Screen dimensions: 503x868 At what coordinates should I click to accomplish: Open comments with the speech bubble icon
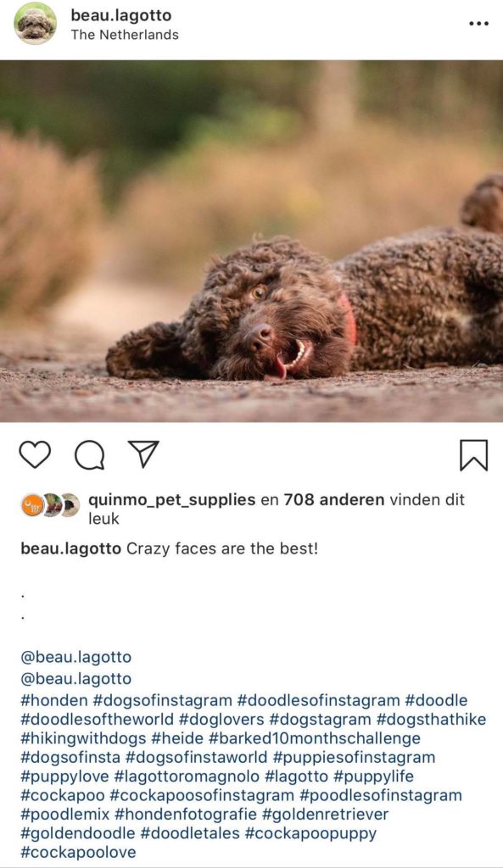click(x=90, y=455)
